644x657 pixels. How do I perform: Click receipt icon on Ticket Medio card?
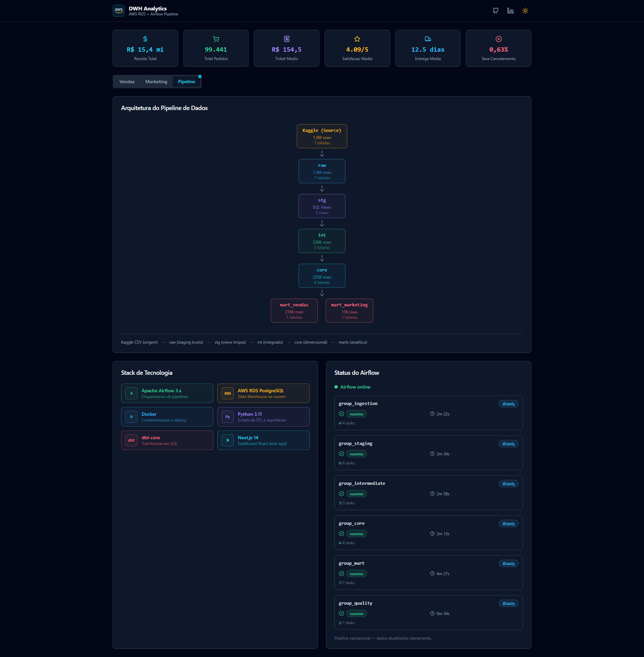pos(286,39)
